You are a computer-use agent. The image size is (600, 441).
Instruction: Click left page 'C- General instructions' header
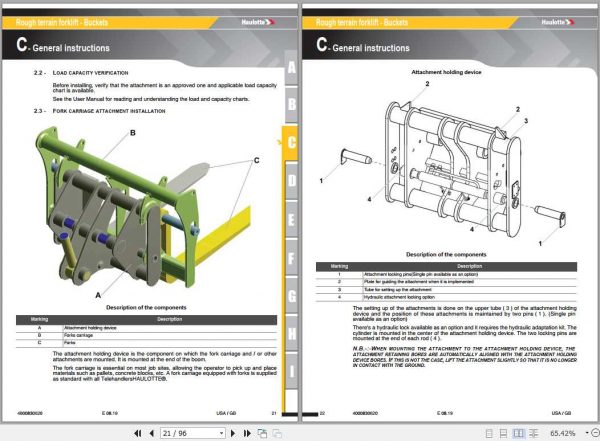pos(63,46)
